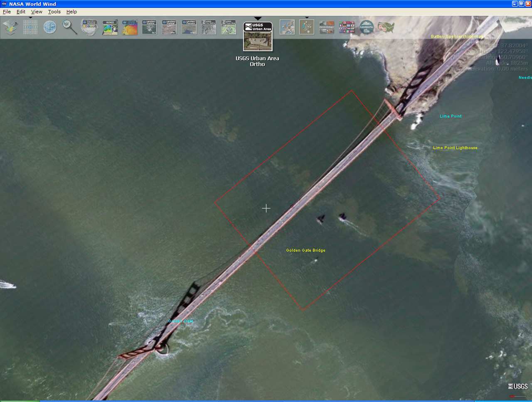Enable the Landsat Pseudo color layer
532x402 pixels.
tap(189, 27)
